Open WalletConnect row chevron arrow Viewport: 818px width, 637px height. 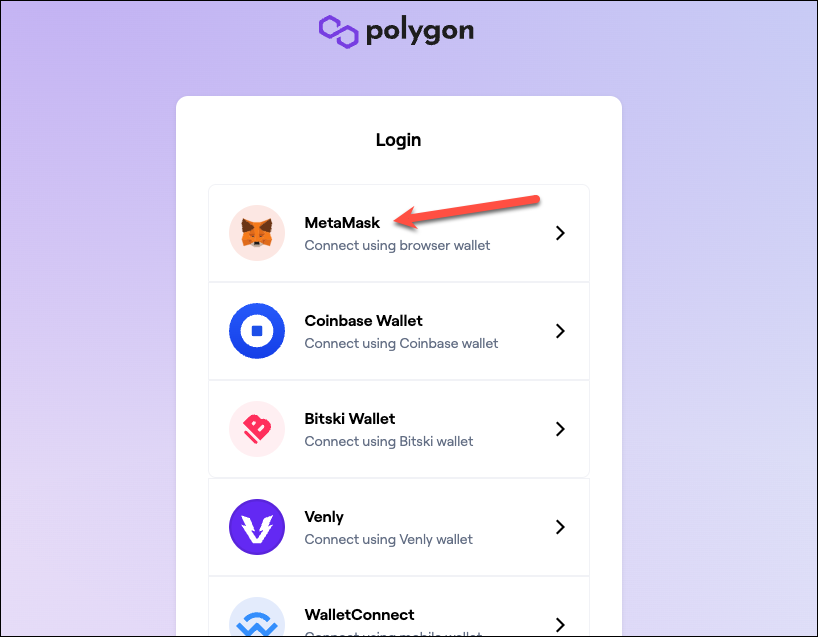click(x=560, y=624)
